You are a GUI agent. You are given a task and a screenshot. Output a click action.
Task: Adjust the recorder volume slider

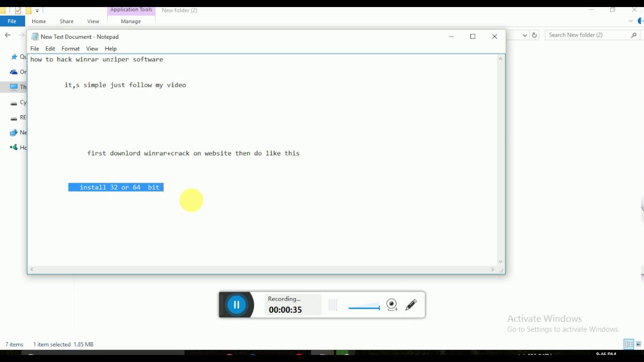pyautogui.click(x=364, y=308)
